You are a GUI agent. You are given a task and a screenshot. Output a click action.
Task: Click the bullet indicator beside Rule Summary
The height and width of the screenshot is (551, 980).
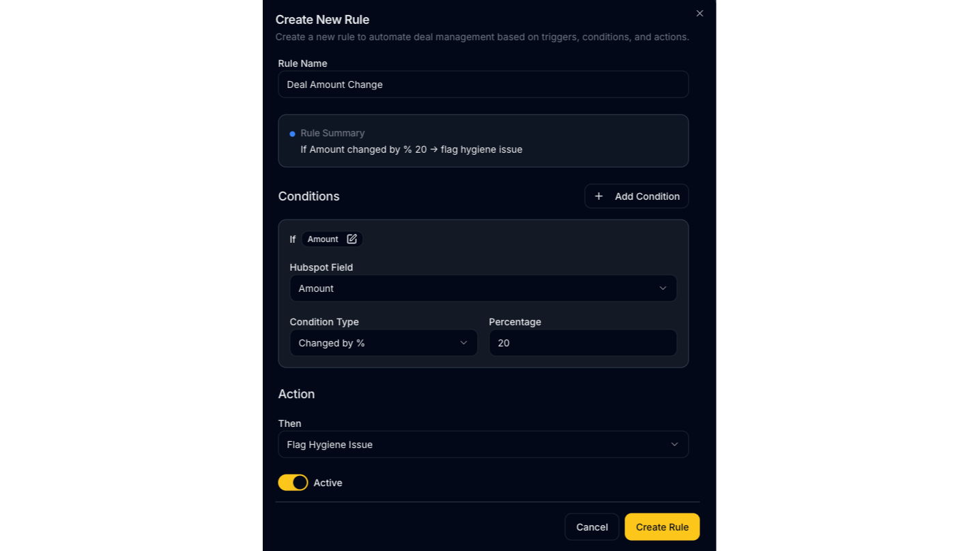point(292,134)
